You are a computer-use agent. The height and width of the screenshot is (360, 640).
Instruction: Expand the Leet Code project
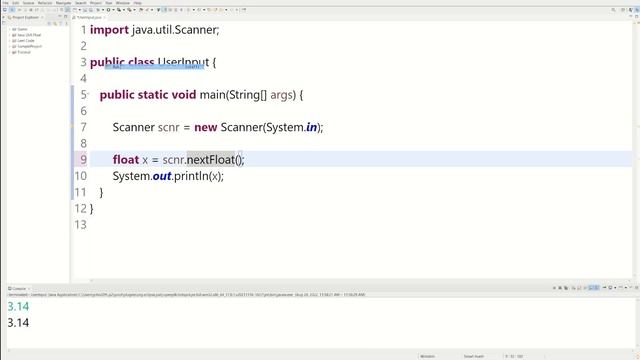9,41
